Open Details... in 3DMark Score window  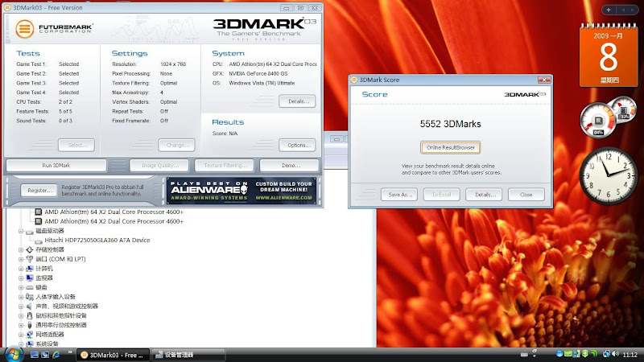click(484, 195)
